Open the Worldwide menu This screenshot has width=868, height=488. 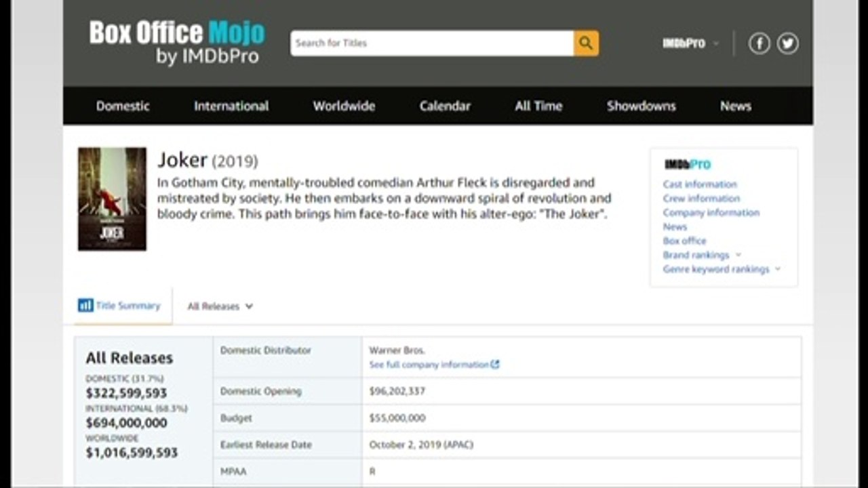344,106
